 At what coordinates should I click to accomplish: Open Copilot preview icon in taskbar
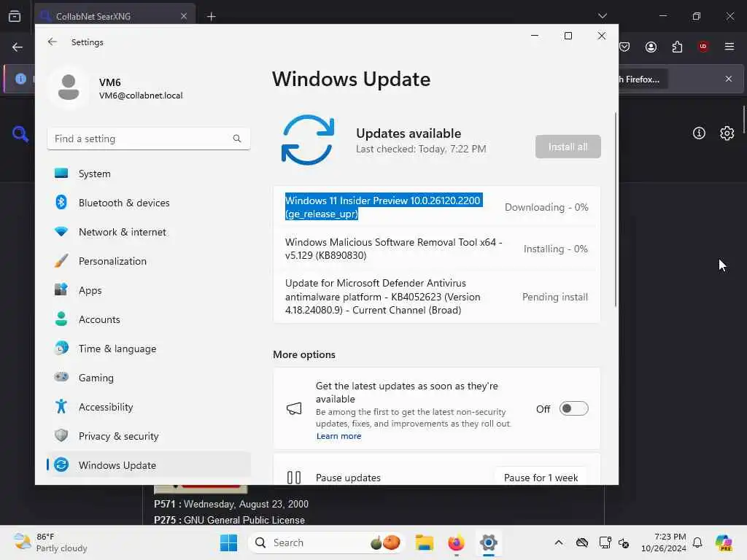click(x=724, y=542)
